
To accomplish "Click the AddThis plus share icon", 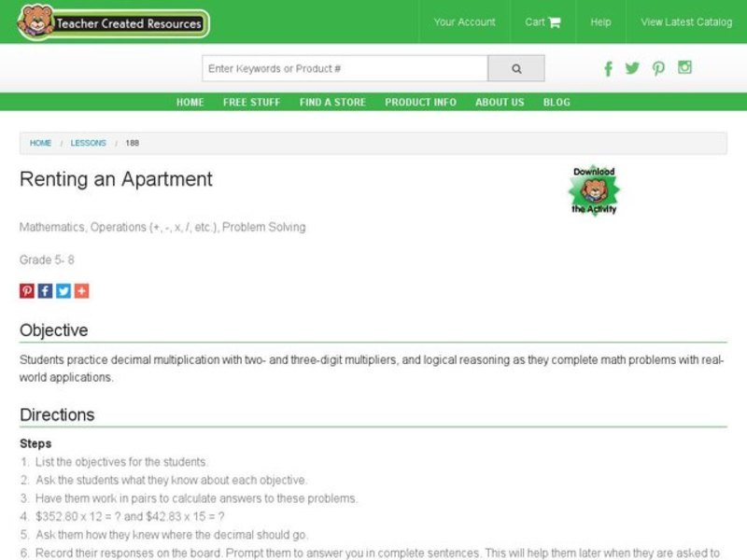I will click(81, 290).
